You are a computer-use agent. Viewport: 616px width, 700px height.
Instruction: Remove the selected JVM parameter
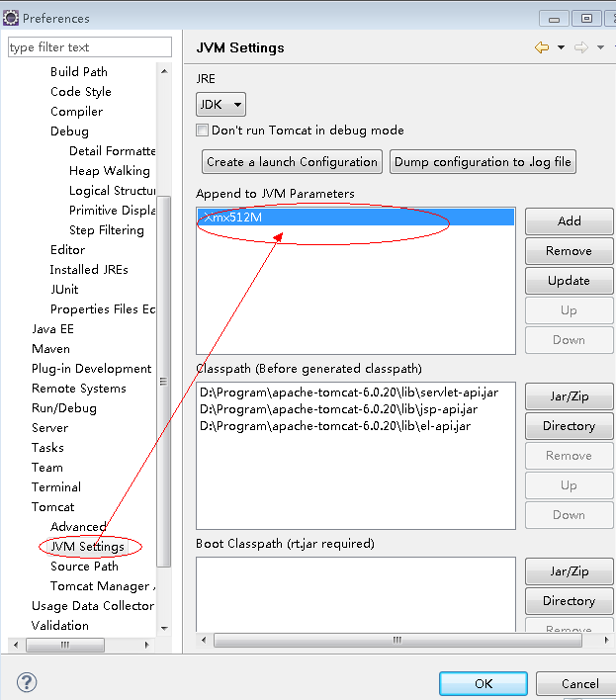tap(570, 251)
